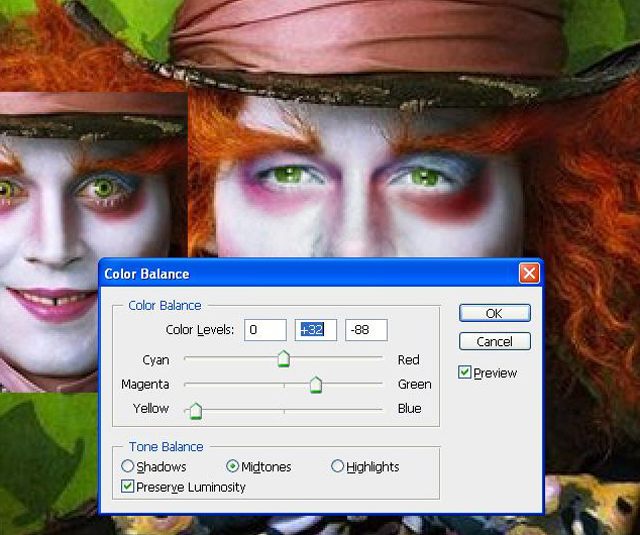Screen dimensions: 640x535
Task: Confirm color balance with OK button
Action: [495, 313]
